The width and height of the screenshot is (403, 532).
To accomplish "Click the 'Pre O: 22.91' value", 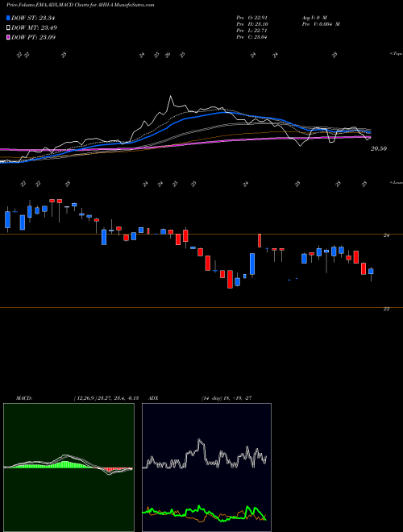I will coord(251,18).
